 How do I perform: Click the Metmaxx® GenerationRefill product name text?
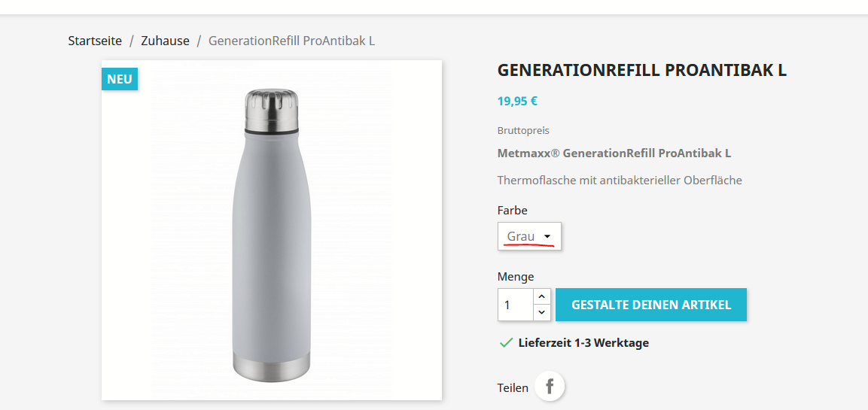[x=614, y=153]
